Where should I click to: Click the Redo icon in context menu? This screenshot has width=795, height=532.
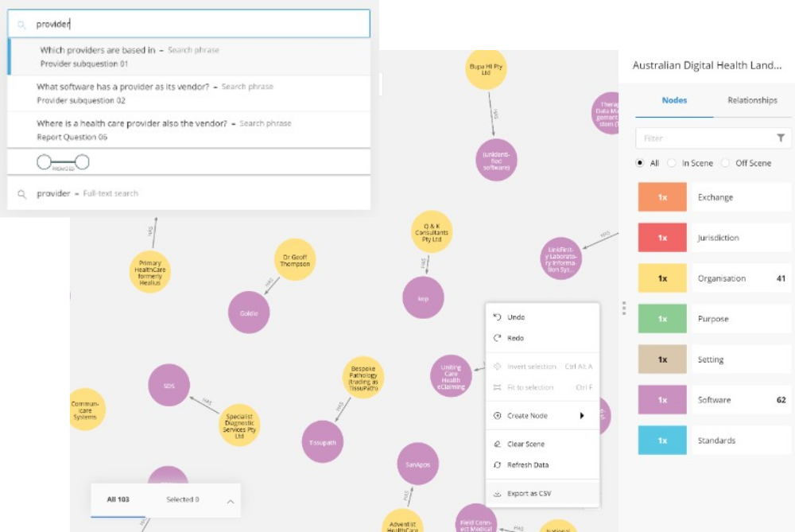coord(497,338)
